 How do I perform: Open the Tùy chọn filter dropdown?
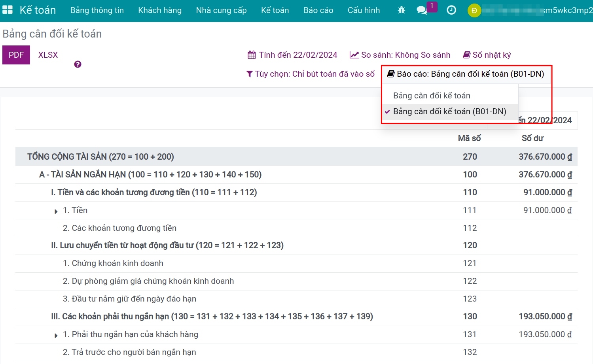point(311,74)
